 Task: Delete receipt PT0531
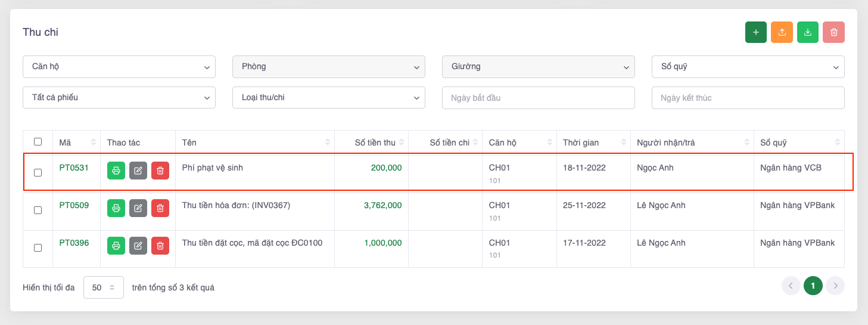pyautogui.click(x=160, y=171)
